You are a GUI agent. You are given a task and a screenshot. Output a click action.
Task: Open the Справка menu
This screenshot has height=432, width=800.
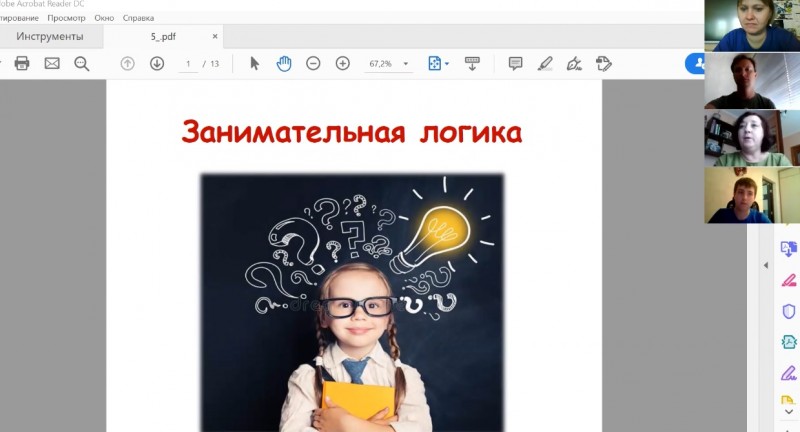[138, 18]
